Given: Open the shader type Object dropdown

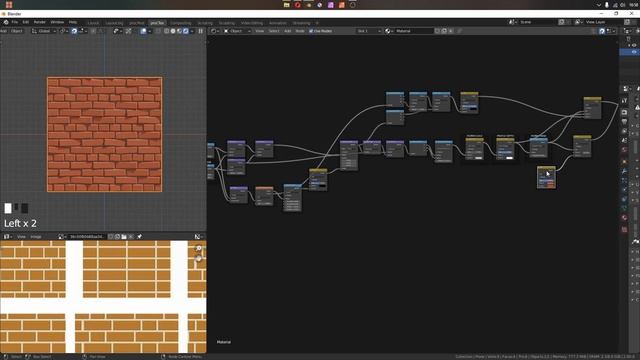Looking at the screenshot, I should (x=237, y=31).
